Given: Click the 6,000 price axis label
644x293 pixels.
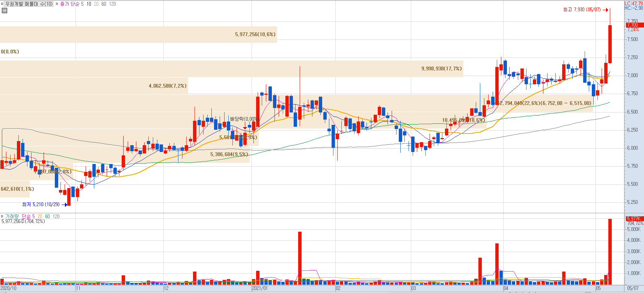Looking at the screenshot, I should (632, 148).
